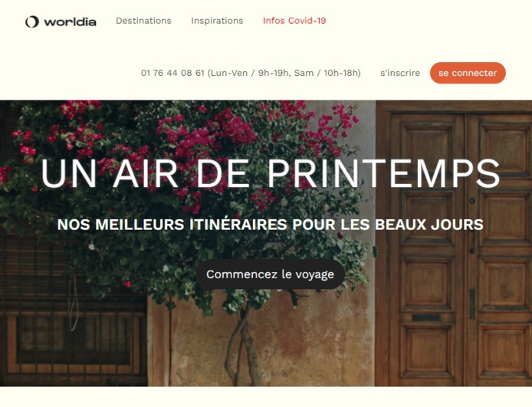Image resolution: width=532 pixels, height=407 pixels.
Task: Click the orange se connecter button
Action: tap(468, 73)
